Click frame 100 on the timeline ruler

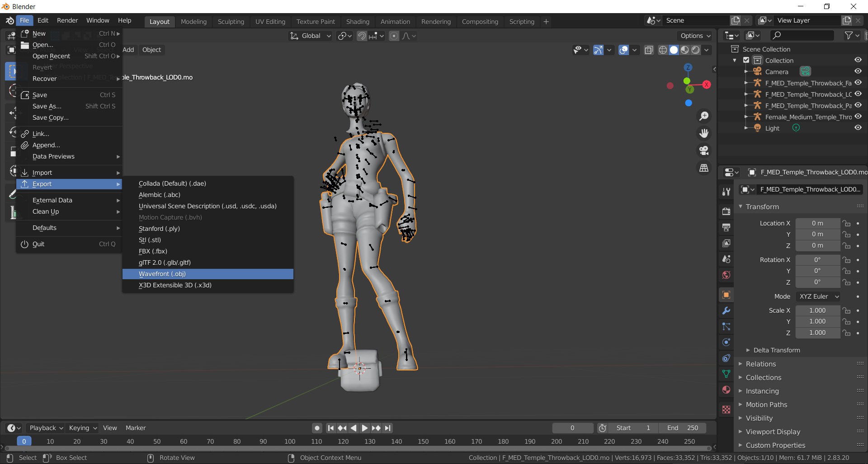click(290, 441)
